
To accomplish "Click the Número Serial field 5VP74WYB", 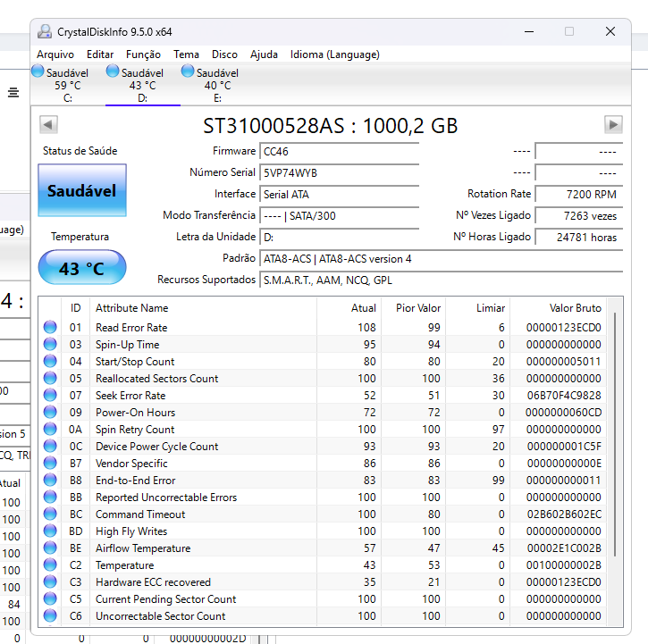I will pos(340,172).
